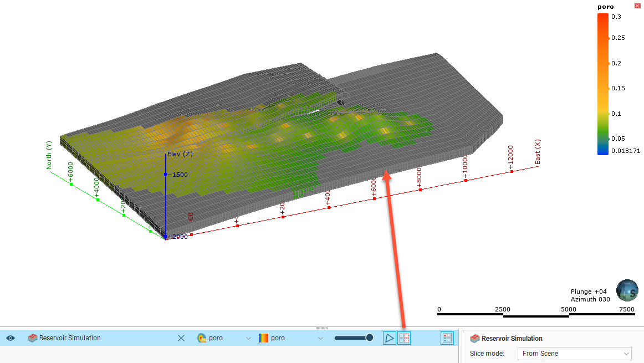The height and width of the screenshot is (363, 644).
Task: Click the Reservoir Simulation properties panel title
Action: [512, 339]
